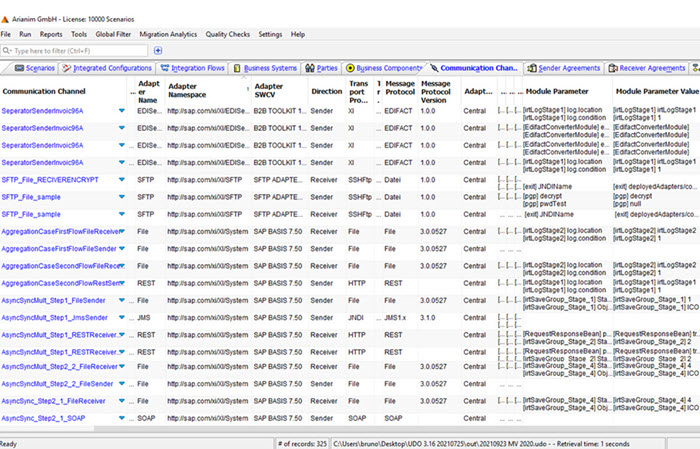This screenshot has width=700, height=449.
Task: Open the Scenarios tab
Action: click(35, 68)
